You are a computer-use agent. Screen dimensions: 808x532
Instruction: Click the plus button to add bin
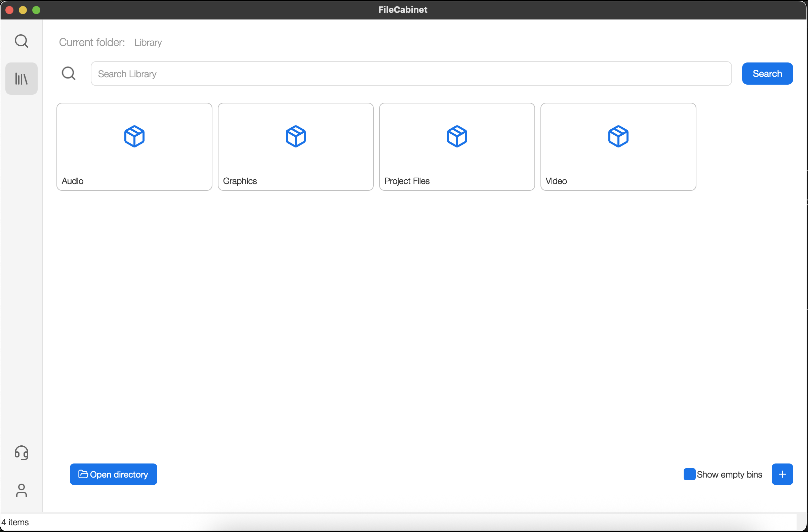tap(782, 474)
